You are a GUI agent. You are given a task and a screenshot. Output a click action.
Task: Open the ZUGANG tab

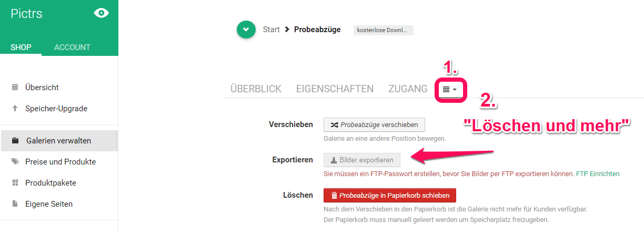coord(408,89)
